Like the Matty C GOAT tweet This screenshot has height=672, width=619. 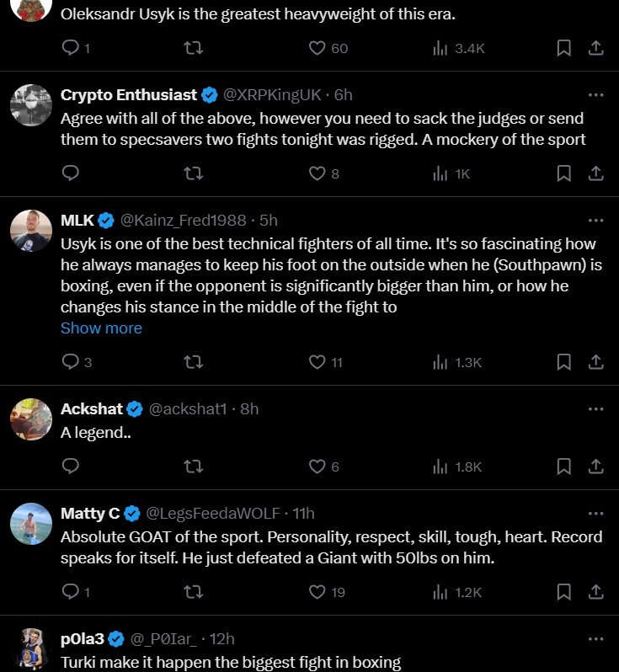tap(318, 592)
